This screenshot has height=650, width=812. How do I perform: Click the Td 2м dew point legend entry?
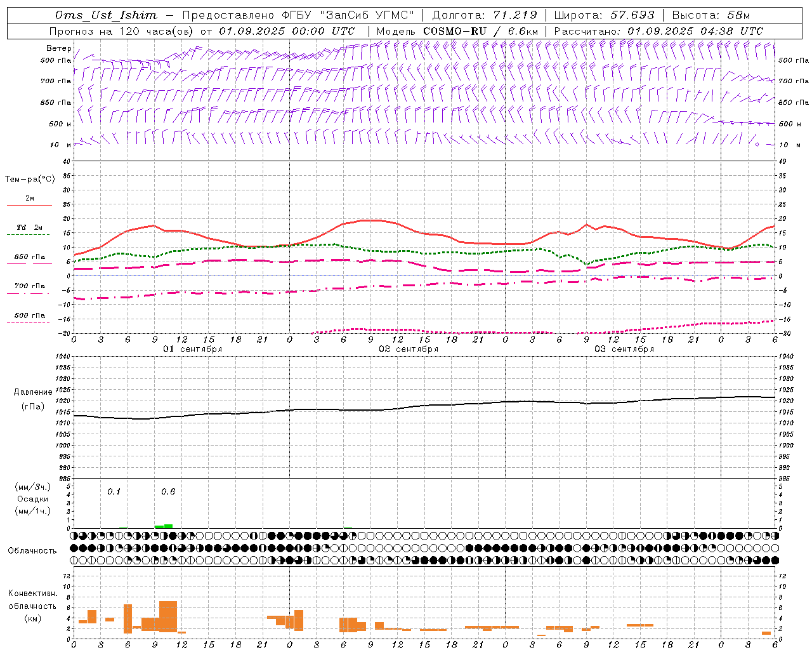[x=30, y=227]
